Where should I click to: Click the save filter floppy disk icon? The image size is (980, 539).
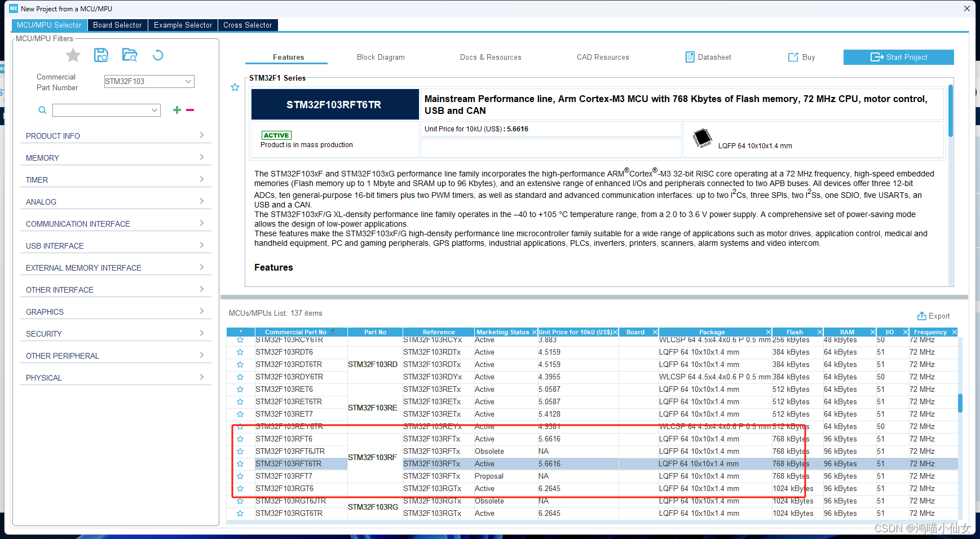coord(101,55)
